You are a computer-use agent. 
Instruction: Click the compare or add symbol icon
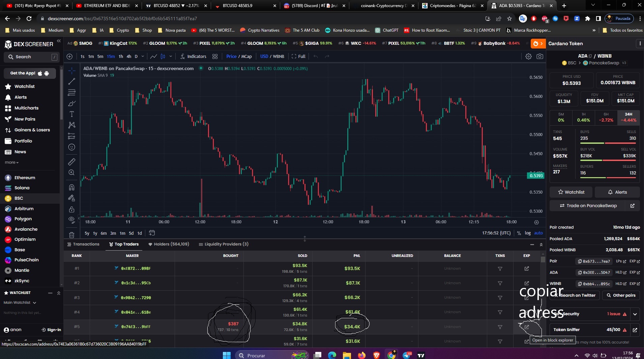(x=69, y=57)
